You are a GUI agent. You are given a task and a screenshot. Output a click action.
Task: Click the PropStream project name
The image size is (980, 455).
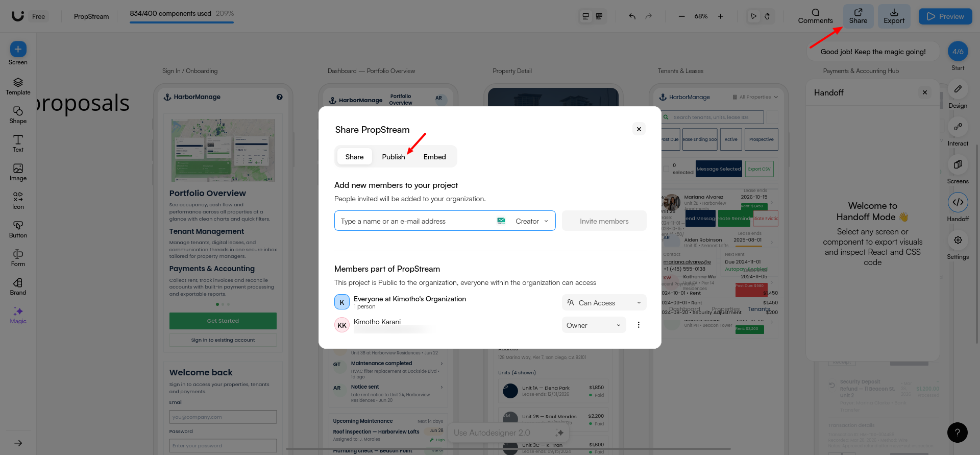pyautogui.click(x=91, y=16)
